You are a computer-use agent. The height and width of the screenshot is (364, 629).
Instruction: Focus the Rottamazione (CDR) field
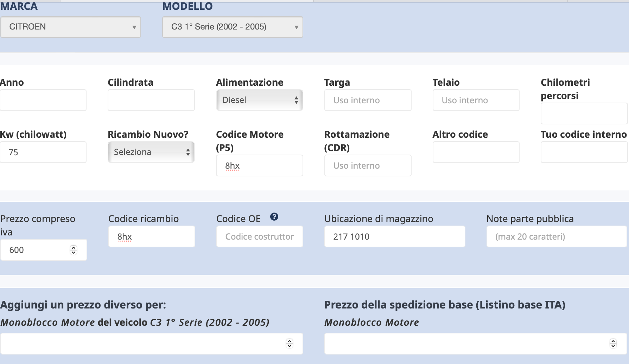(368, 165)
